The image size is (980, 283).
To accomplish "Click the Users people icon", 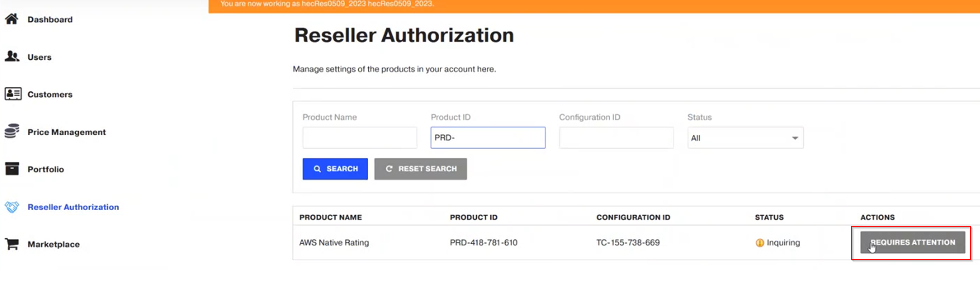I will click(12, 56).
